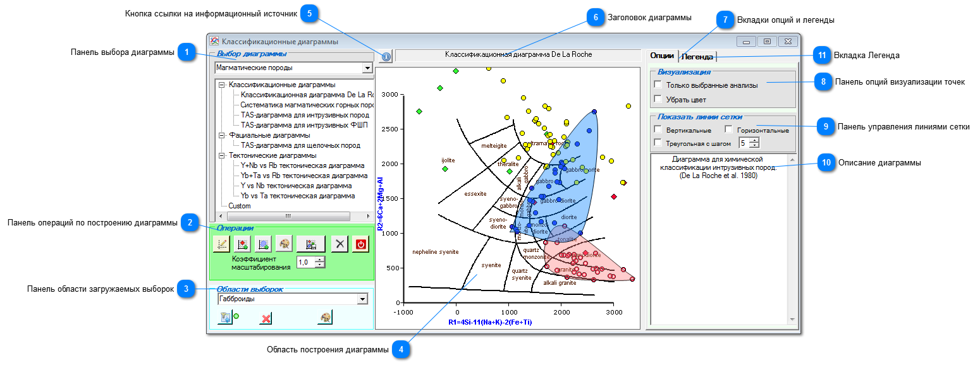Image resolution: width=980 pixels, height=365 pixels.
Task: Select Y vs Nb тектоническая диаграмма
Action: [x=296, y=186]
